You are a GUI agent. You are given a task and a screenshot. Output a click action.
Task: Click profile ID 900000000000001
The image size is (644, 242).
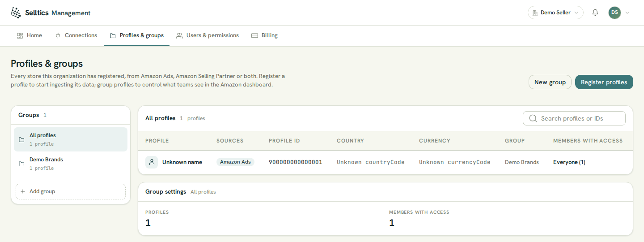coord(296,162)
